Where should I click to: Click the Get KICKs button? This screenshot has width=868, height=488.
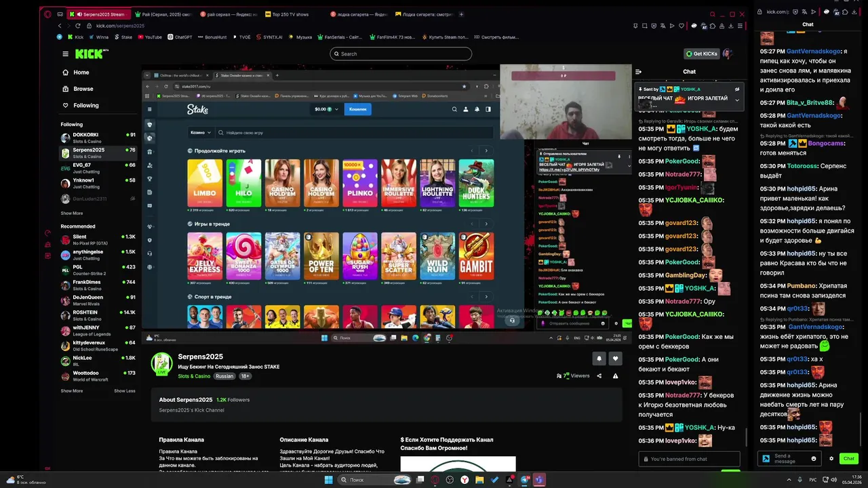[701, 54]
